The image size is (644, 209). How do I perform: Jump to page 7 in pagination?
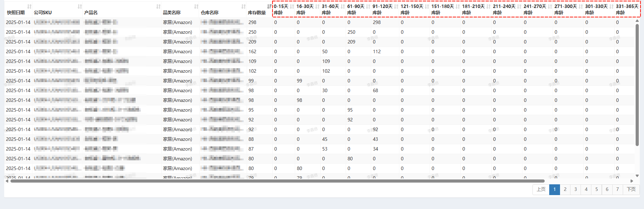pyautogui.click(x=618, y=189)
